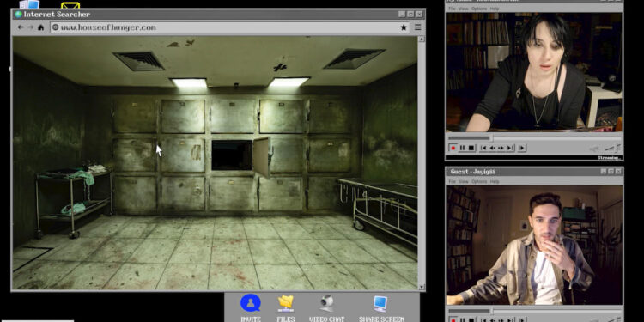The width and height of the screenshot is (644, 322).
Task: Toggle the record button in the top video player
Action: pyautogui.click(x=453, y=148)
